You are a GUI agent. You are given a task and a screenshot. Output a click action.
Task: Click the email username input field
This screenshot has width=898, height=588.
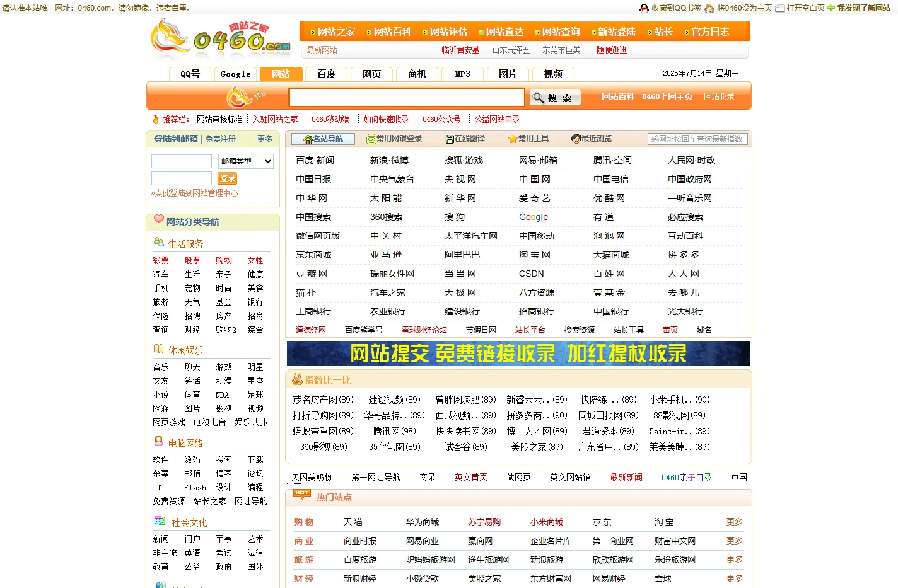182,161
